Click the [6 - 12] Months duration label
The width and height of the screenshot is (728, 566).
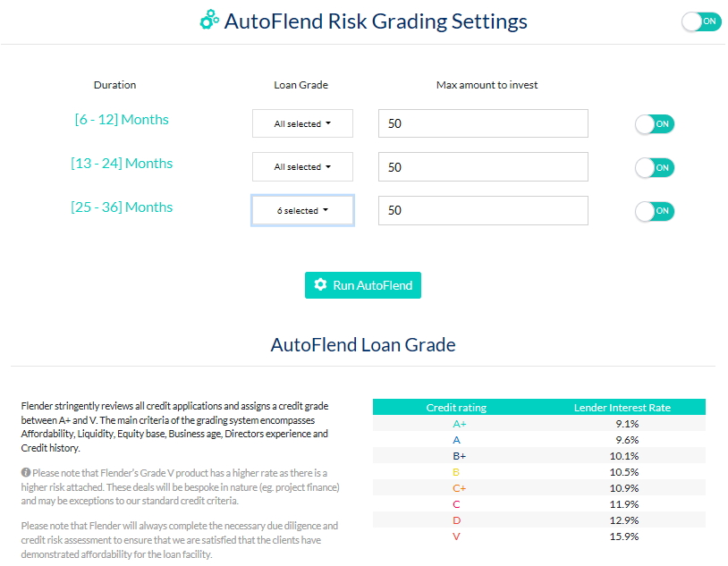pyautogui.click(x=122, y=120)
